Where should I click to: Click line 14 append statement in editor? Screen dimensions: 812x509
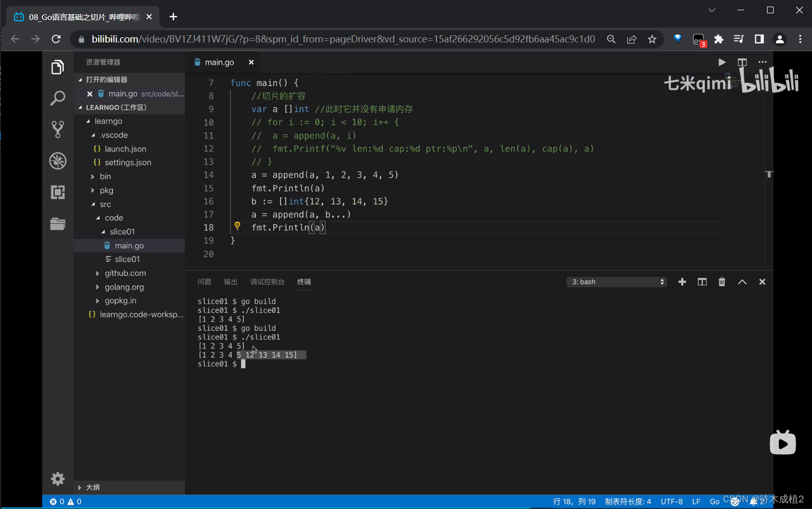point(324,175)
